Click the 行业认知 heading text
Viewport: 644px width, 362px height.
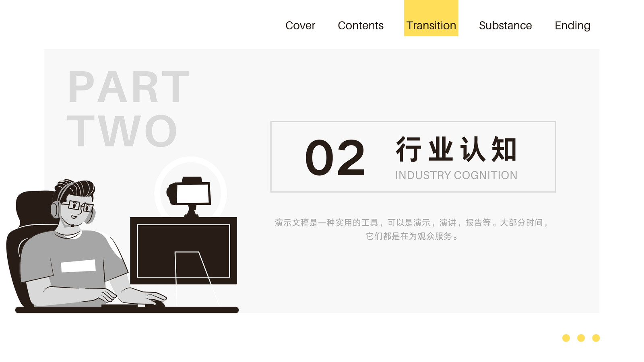click(456, 149)
